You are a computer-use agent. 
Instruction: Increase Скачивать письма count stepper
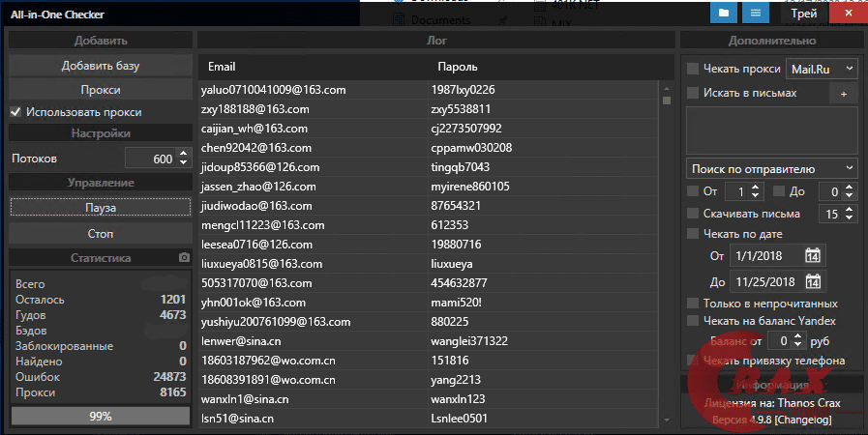point(850,210)
